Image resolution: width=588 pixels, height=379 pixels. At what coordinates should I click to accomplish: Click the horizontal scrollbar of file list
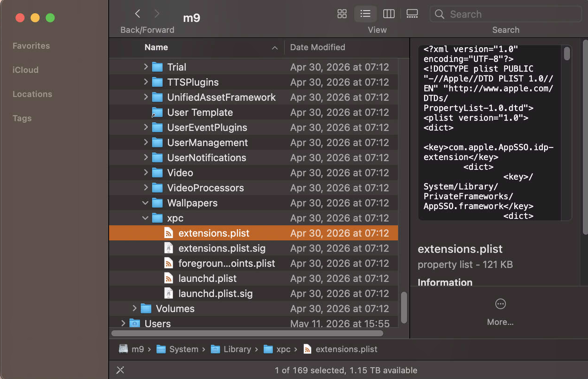(x=247, y=333)
